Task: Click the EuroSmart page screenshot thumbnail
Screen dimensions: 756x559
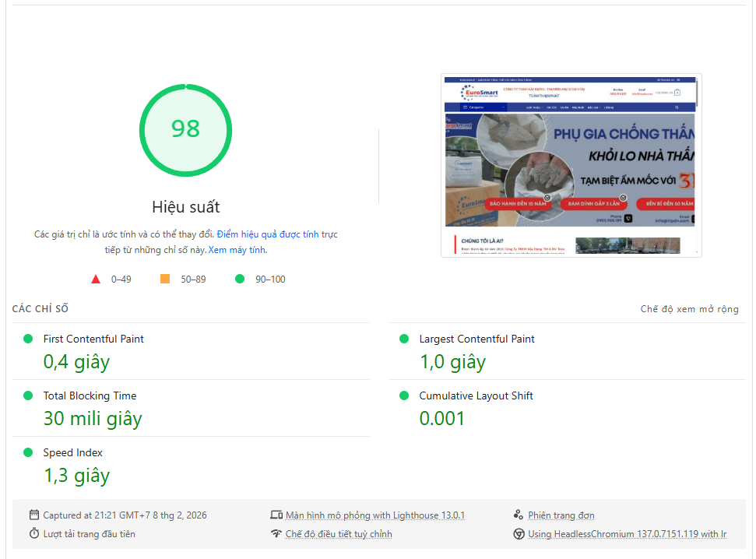Action: (571, 165)
